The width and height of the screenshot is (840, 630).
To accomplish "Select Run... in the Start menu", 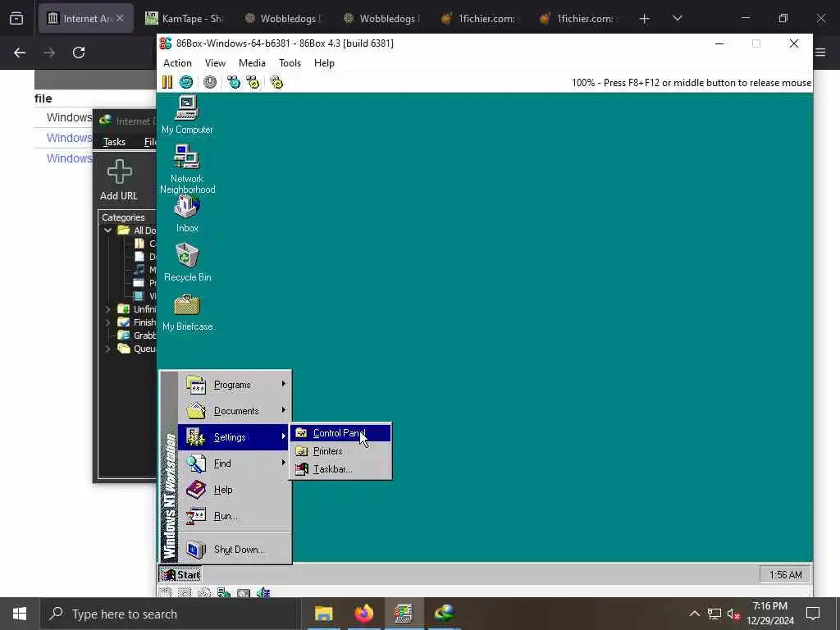I will tap(235, 516).
